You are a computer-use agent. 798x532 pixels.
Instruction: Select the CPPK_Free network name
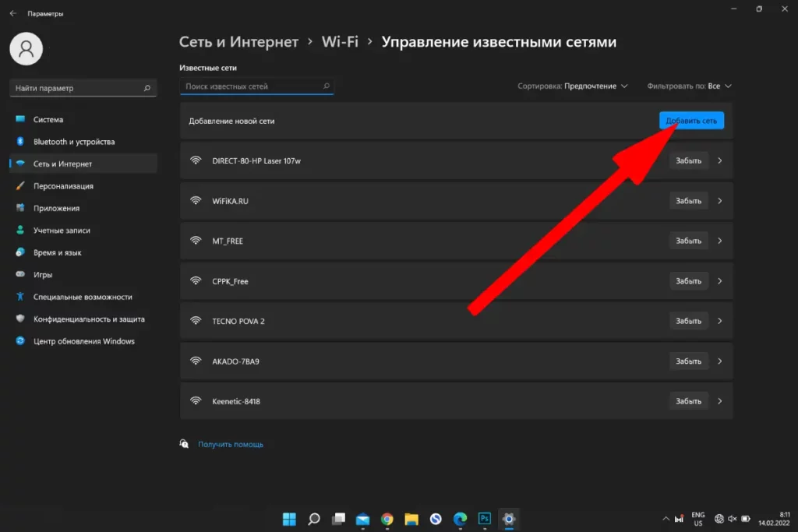230,281
